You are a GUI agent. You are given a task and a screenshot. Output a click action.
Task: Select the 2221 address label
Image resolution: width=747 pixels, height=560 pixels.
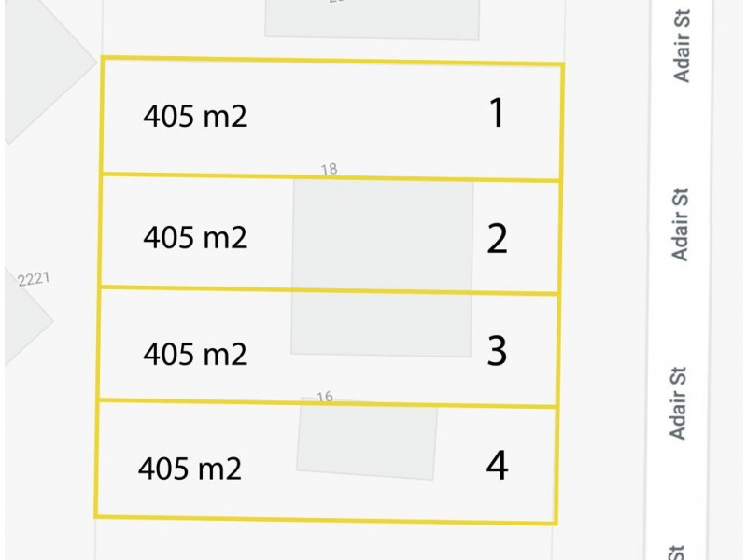(33, 279)
